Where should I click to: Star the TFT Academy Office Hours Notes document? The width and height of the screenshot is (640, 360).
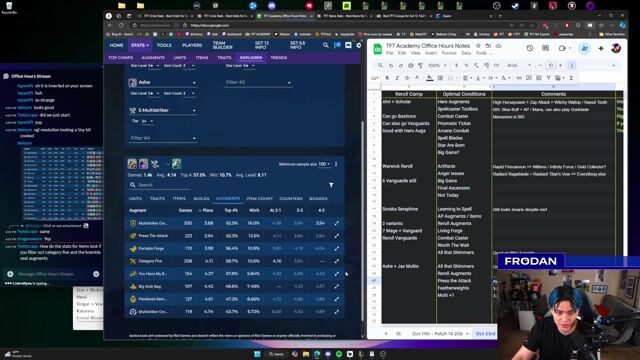(478, 46)
